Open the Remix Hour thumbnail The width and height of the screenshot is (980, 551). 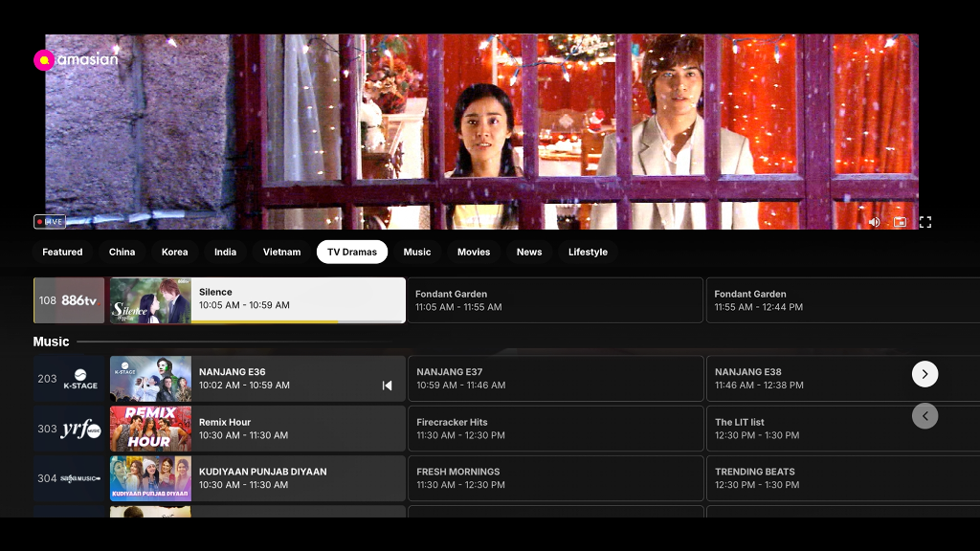click(x=150, y=429)
